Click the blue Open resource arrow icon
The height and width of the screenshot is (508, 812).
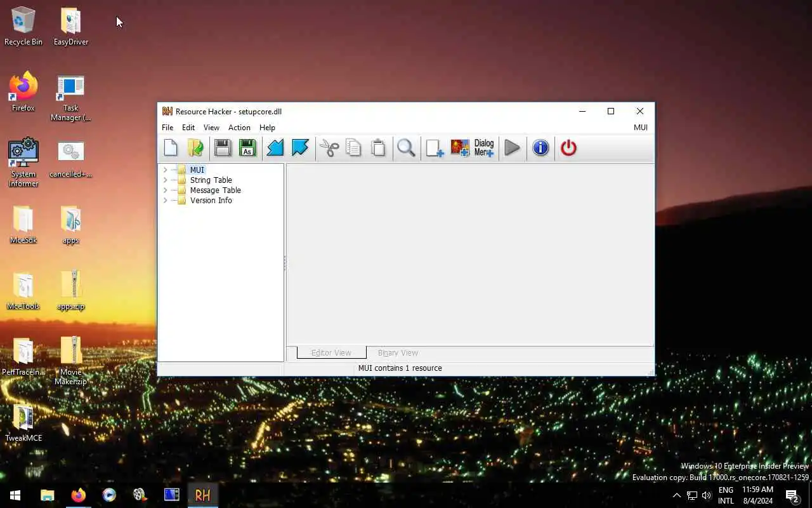click(x=275, y=148)
